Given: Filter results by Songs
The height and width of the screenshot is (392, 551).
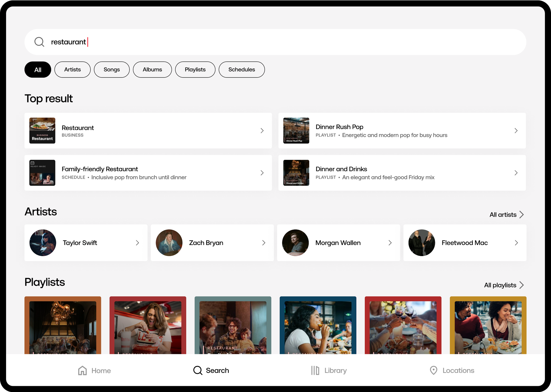Looking at the screenshot, I should tap(111, 70).
